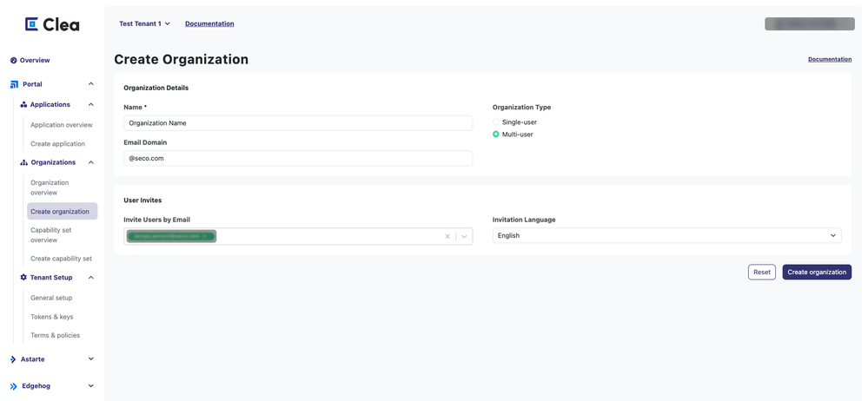Image resolution: width=868 pixels, height=401 pixels.
Task: Click the Tenant Setup gear icon
Action: (23, 278)
